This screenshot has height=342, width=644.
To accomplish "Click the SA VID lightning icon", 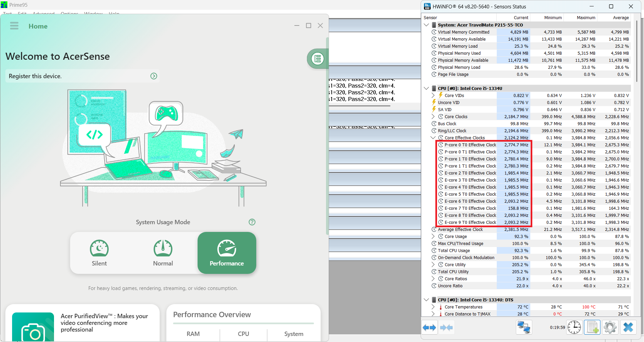I will pos(434,109).
